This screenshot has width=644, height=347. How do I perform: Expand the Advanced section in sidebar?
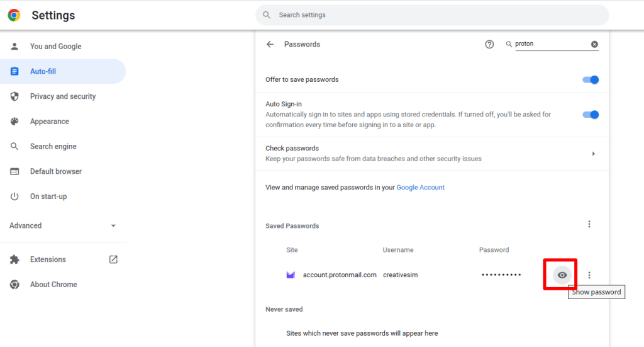point(113,225)
